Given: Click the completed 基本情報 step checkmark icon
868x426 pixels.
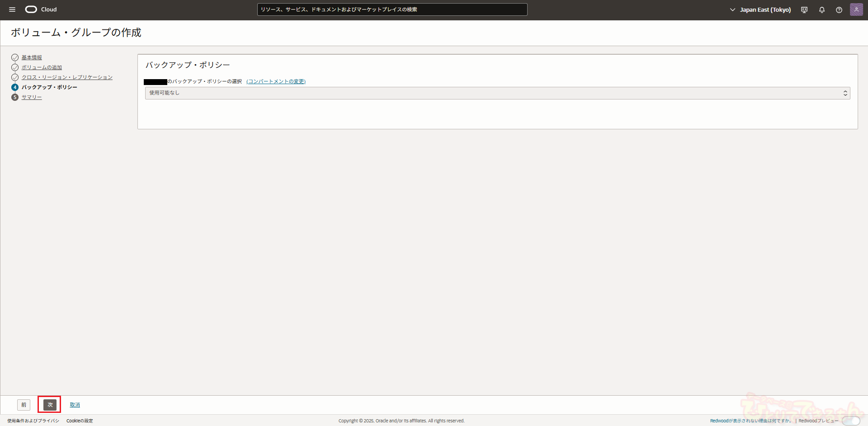Looking at the screenshot, I should pyautogui.click(x=15, y=57).
